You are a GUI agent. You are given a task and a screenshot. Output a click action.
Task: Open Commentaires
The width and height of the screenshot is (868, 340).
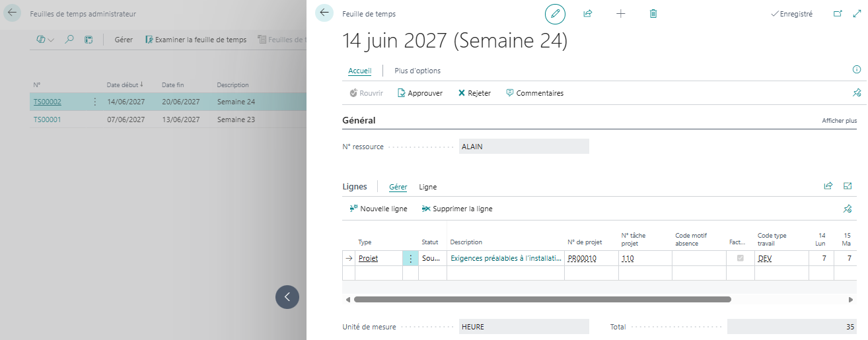click(x=534, y=93)
